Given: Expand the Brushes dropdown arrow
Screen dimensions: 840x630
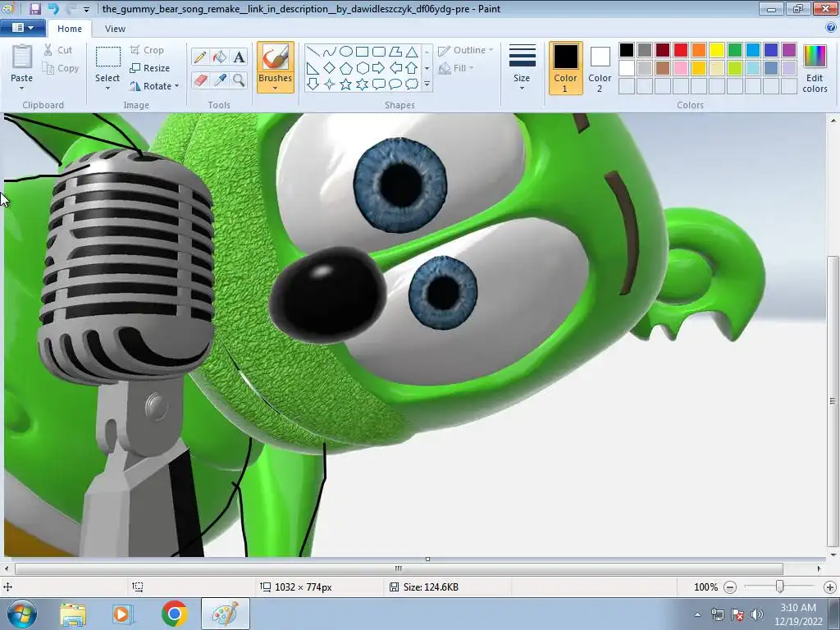Looking at the screenshot, I should (x=275, y=89).
